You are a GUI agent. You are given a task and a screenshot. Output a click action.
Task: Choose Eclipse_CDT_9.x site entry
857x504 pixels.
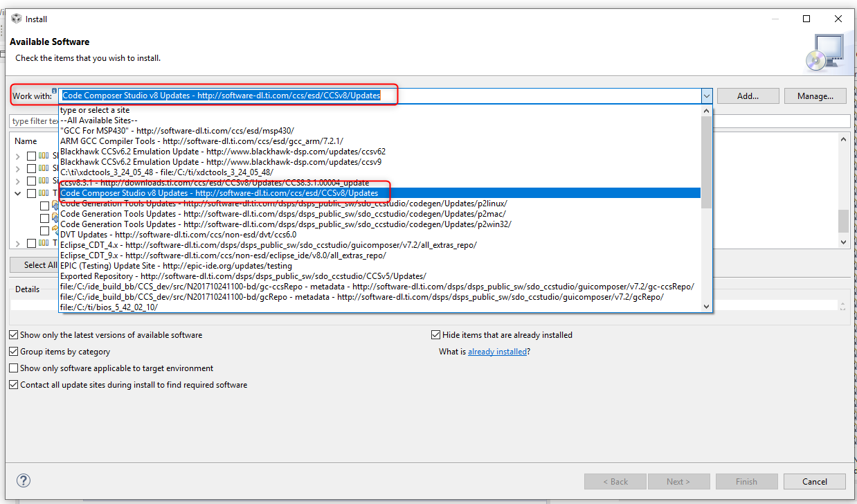tap(379, 255)
